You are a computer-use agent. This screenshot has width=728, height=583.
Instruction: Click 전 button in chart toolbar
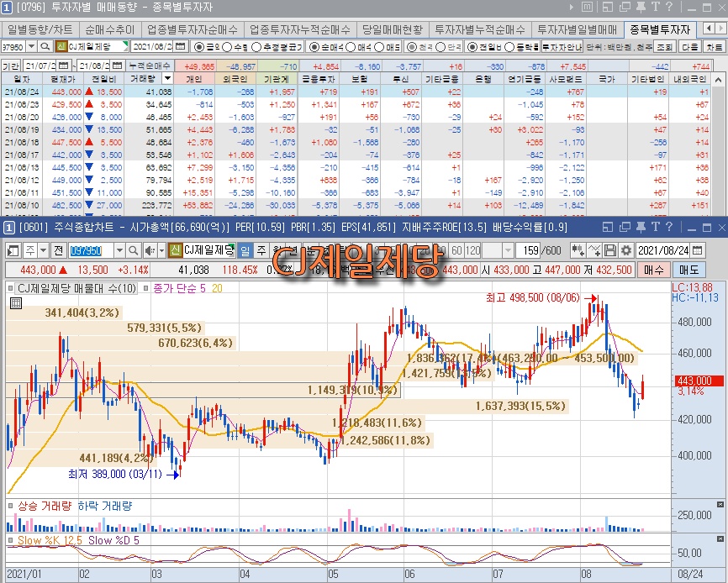coord(58,251)
